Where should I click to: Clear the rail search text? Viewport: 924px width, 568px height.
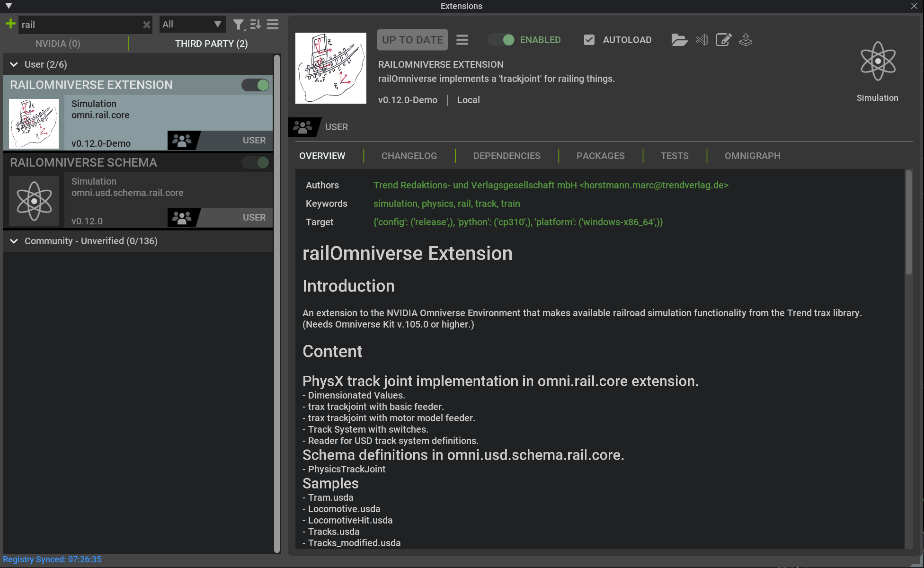147,25
